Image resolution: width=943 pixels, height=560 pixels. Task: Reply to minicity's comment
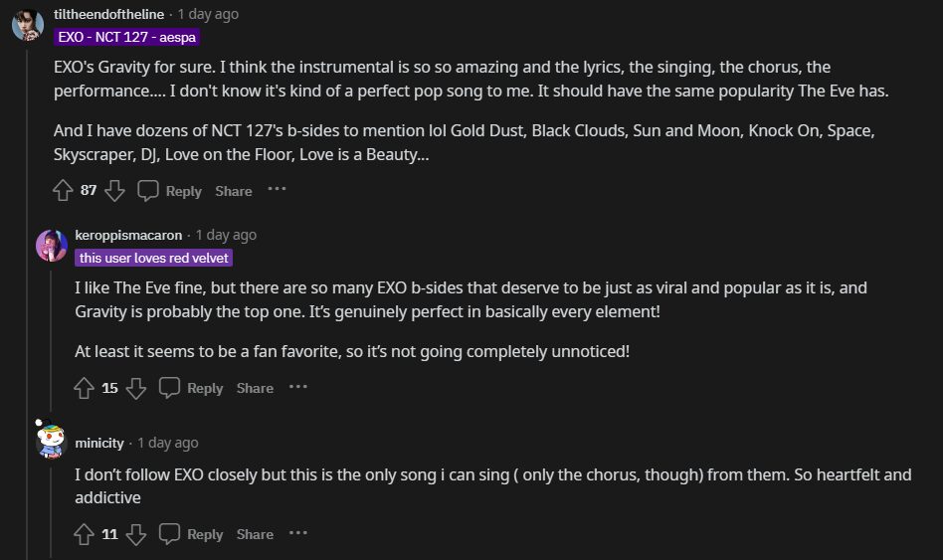192,534
